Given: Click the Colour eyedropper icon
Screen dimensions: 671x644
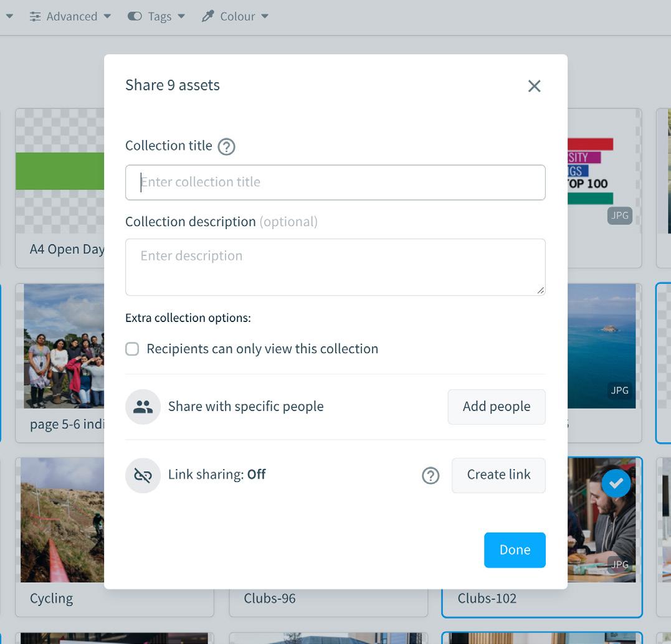Looking at the screenshot, I should (208, 17).
